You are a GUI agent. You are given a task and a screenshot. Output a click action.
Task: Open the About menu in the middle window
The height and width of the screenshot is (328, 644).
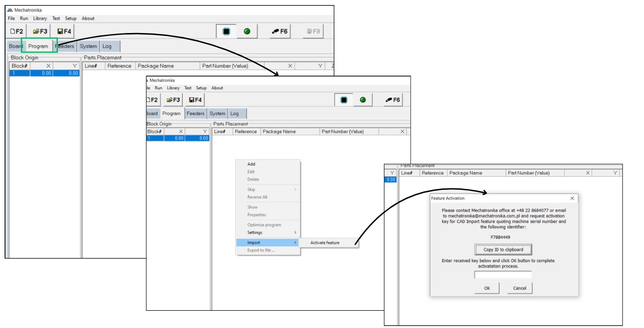(x=217, y=88)
